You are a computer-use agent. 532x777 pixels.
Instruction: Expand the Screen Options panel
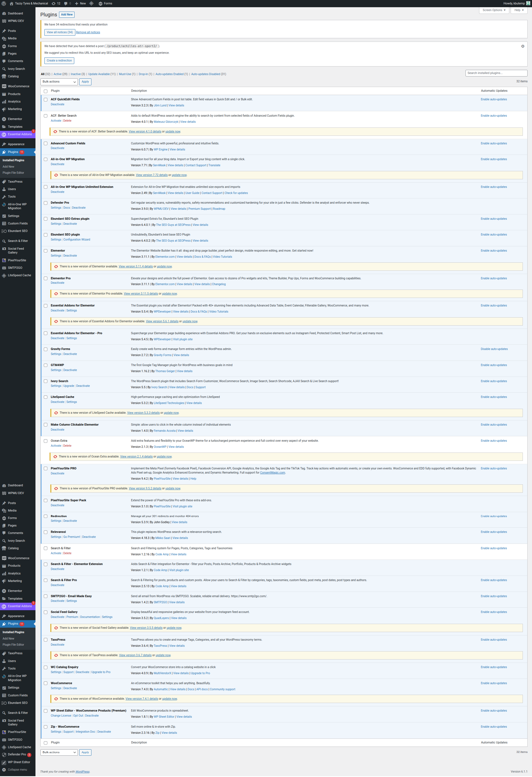(494, 10)
